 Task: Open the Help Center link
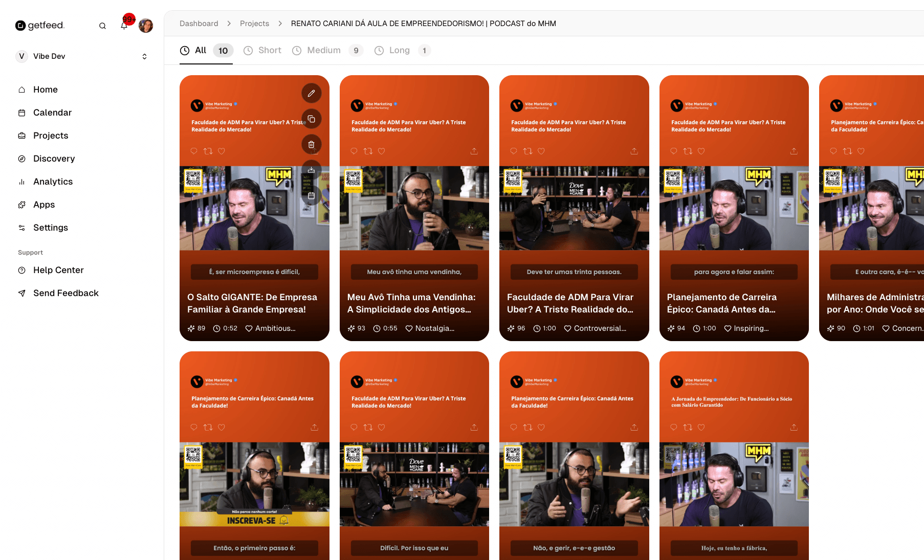(x=58, y=270)
